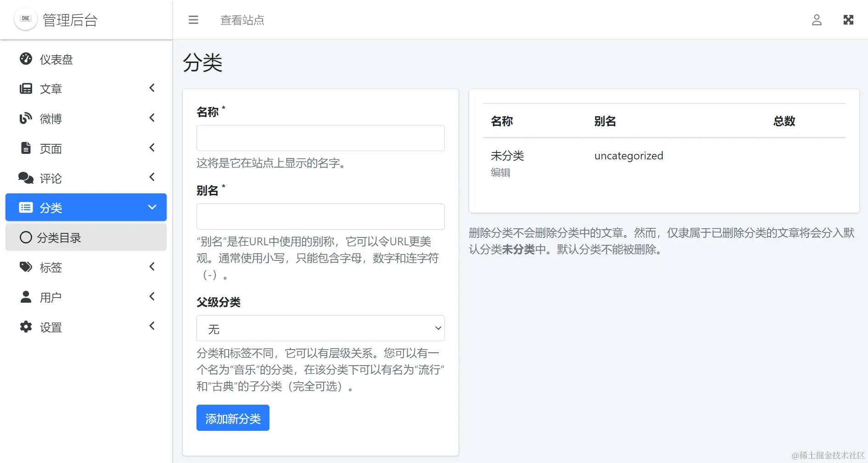868x463 pixels.
Task: Open the 查看站点 link
Action: point(242,20)
